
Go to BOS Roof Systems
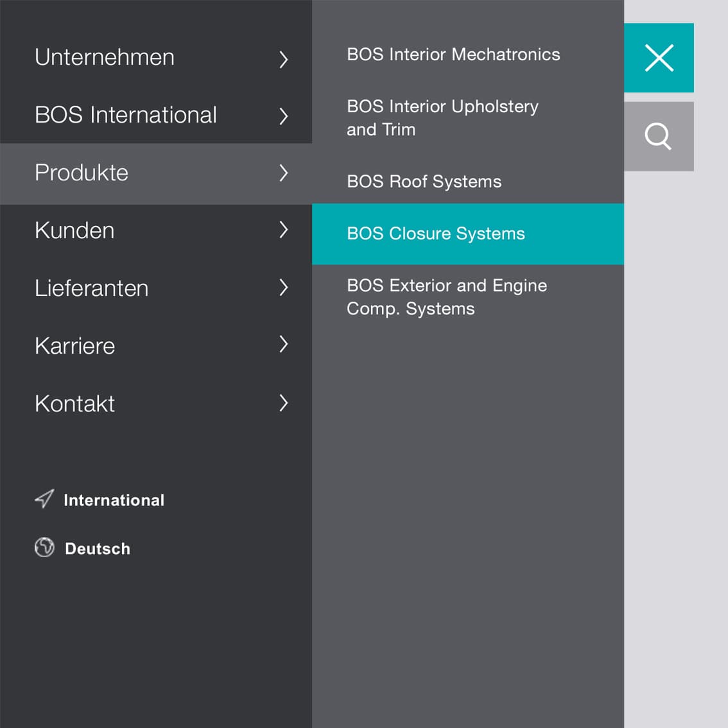[x=424, y=182]
